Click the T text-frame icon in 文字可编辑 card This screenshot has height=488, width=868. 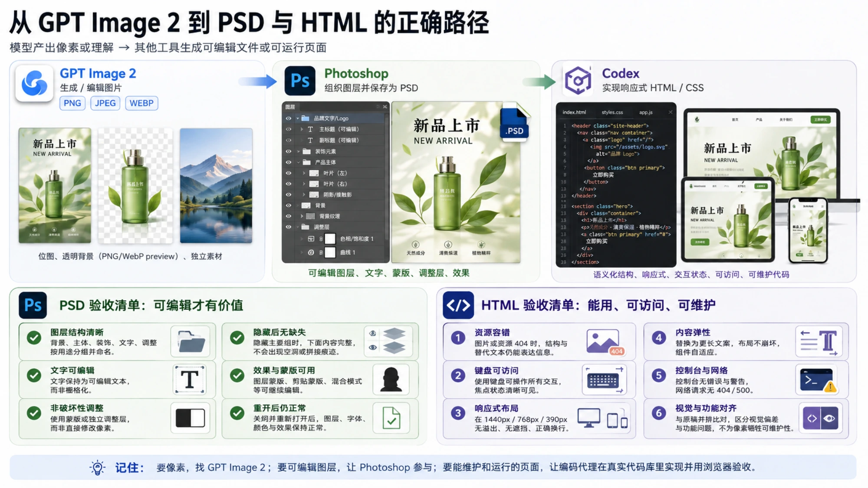190,380
